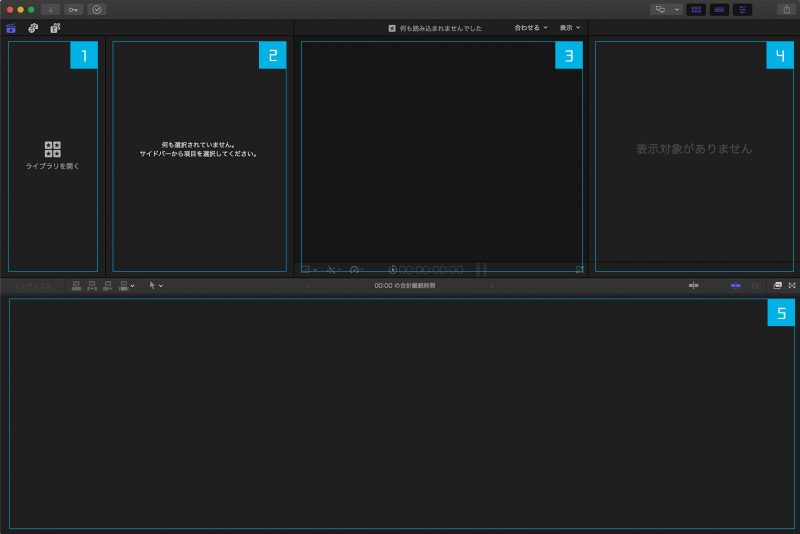The height and width of the screenshot is (534, 800).
Task: Open the enhancements wand dropdown under viewer
Action: pos(334,270)
